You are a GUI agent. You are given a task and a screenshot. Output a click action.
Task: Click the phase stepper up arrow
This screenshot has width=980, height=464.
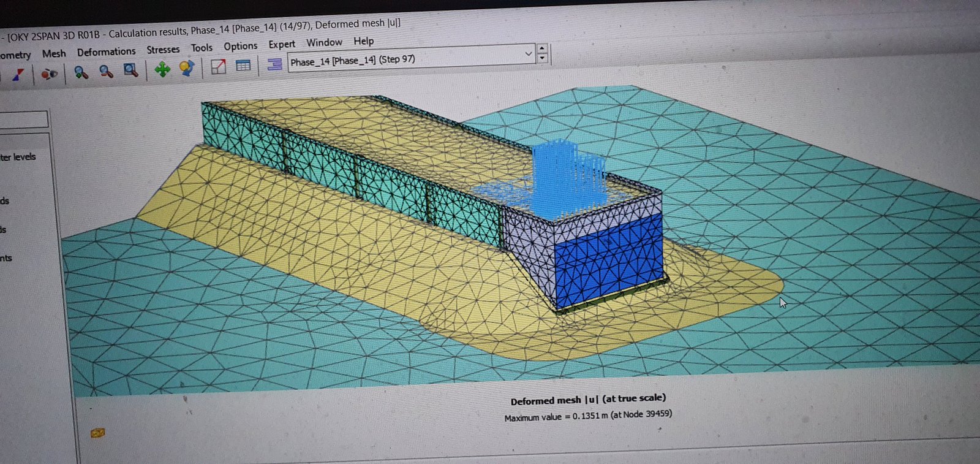point(542,48)
